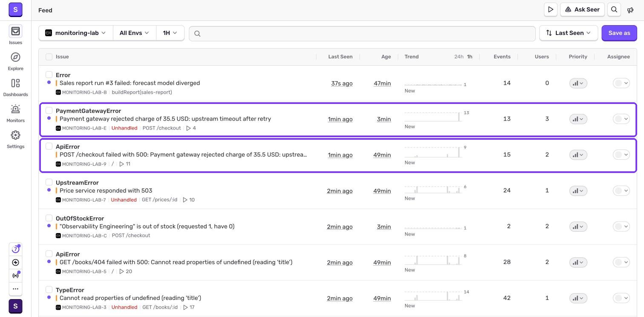Open the OutOfStockError issue title
Image resolution: width=644 pixels, height=317 pixels.
[80, 218]
